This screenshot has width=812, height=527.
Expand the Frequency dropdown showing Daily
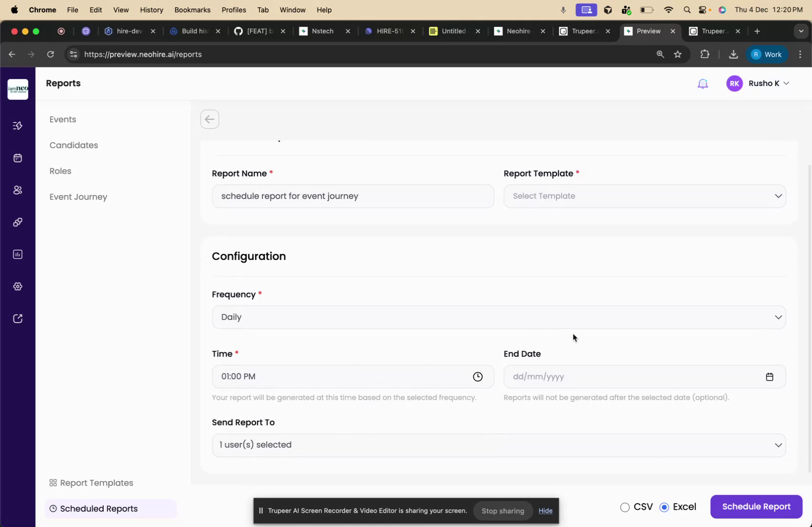coord(497,317)
